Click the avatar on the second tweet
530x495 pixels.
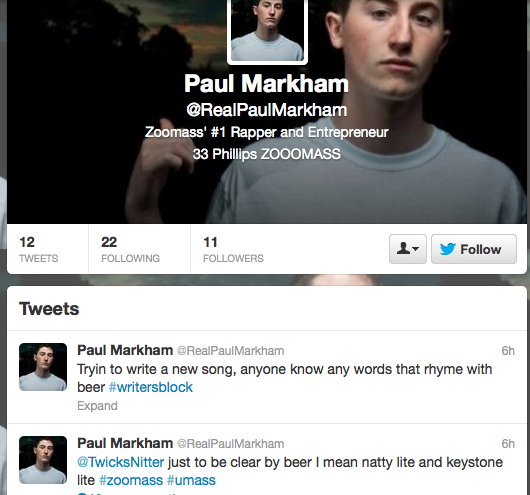pyautogui.click(x=43, y=460)
